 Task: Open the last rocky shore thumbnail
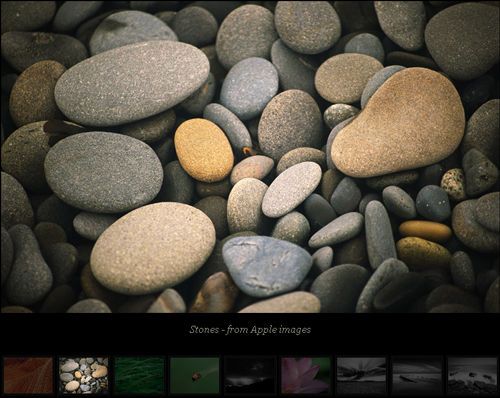[x=472, y=375]
